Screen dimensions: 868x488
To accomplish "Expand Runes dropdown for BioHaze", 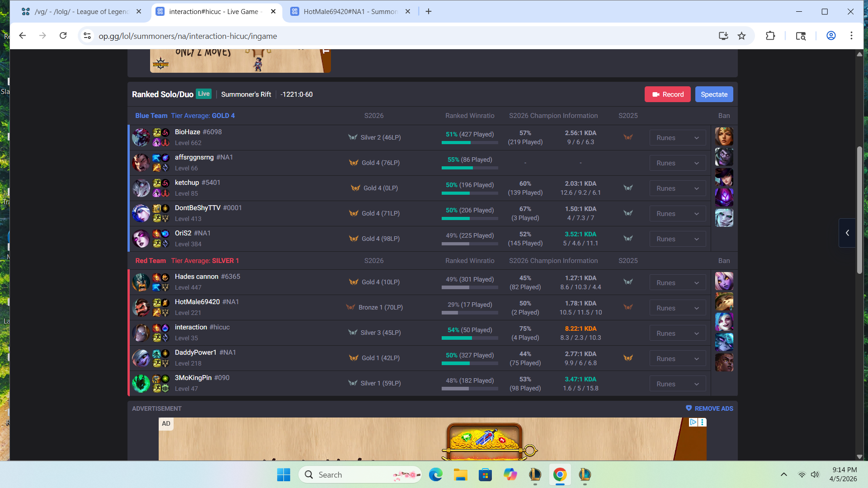I will 677,138.
